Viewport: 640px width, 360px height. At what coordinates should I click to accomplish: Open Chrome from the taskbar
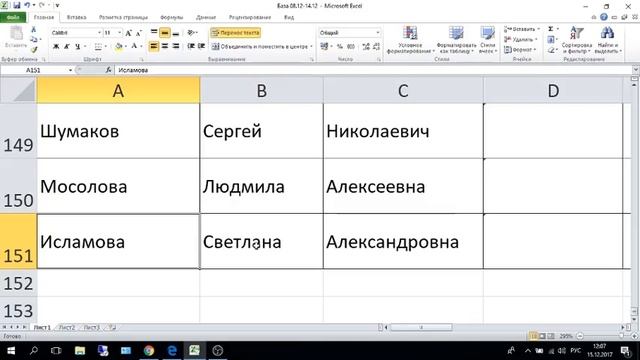tap(149, 350)
